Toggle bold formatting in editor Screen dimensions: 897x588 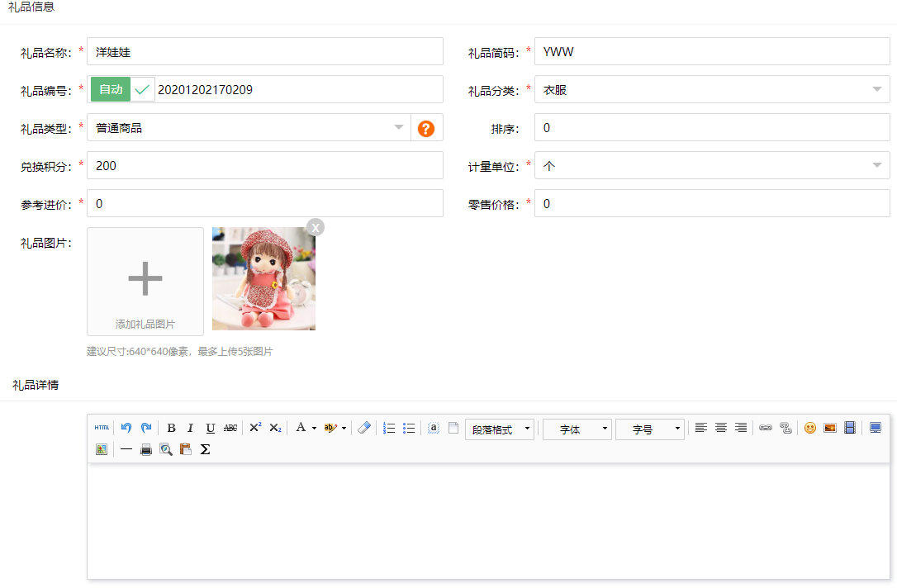(x=171, y=428)
